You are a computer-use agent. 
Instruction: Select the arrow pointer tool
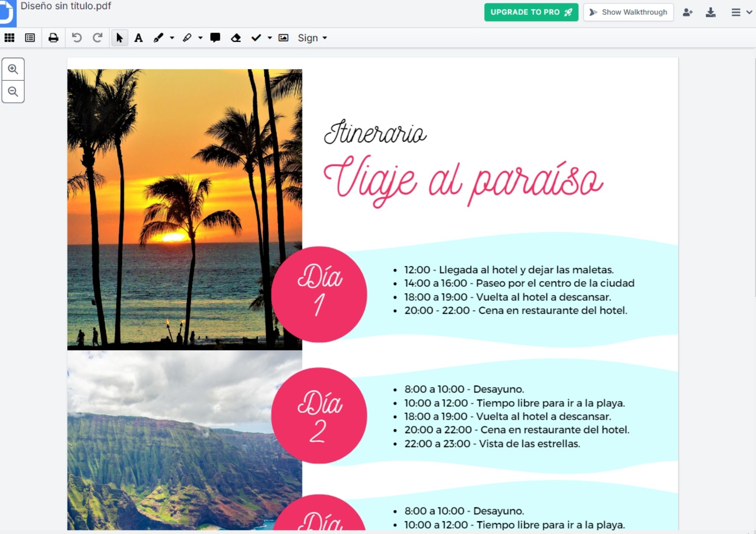pyautogui.click(x=119, y=38)
